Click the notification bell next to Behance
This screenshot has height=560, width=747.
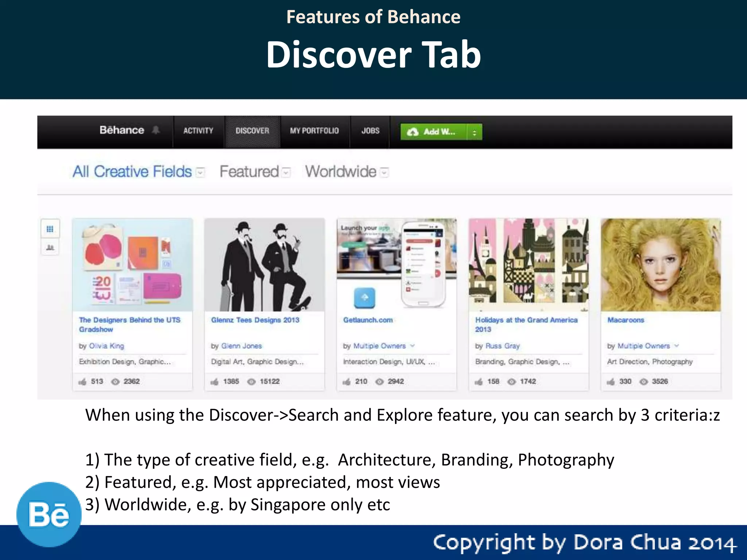(156, 130)
